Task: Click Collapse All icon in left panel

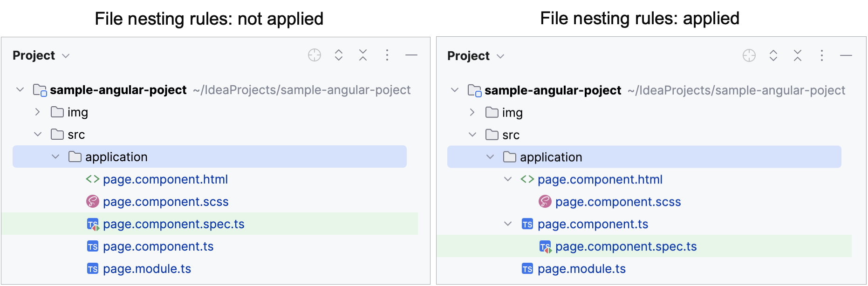Action: pos(363,55)
